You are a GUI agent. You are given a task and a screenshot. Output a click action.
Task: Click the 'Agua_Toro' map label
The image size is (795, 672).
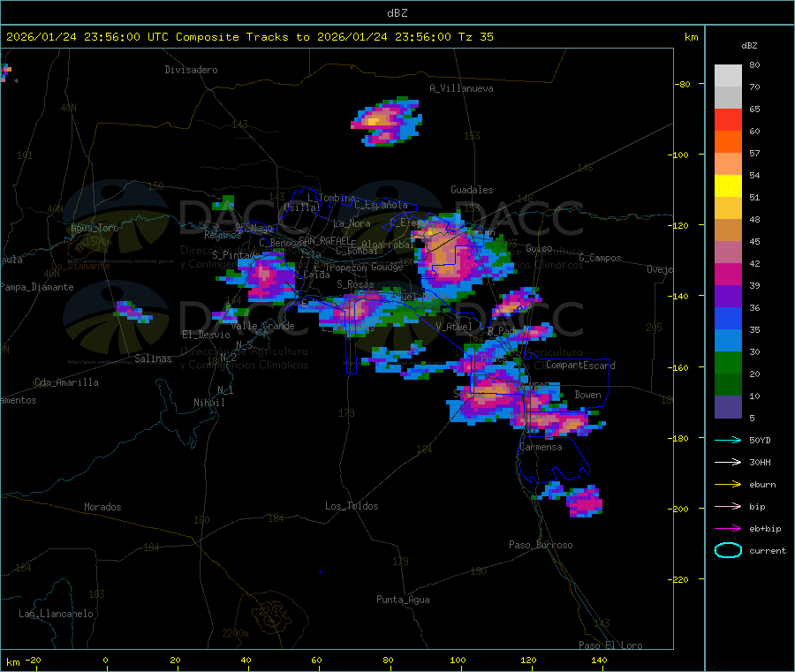(x=95, y=228)
